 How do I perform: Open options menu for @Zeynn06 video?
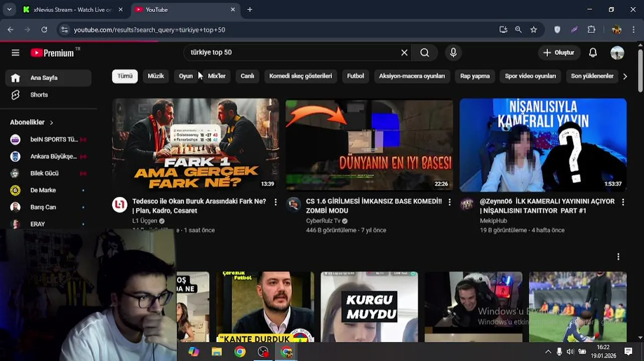(x=623, y=202)
